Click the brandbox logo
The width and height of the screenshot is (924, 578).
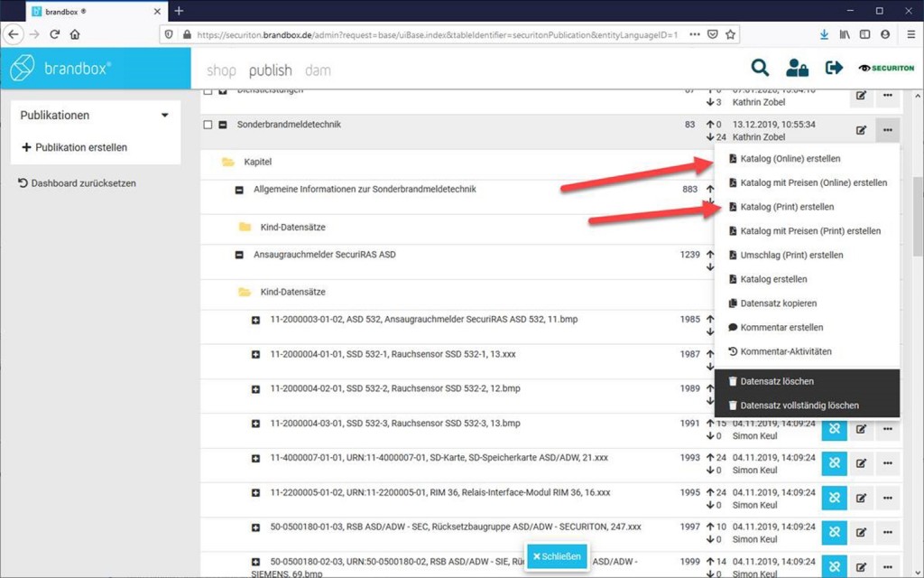pos(61,69)
